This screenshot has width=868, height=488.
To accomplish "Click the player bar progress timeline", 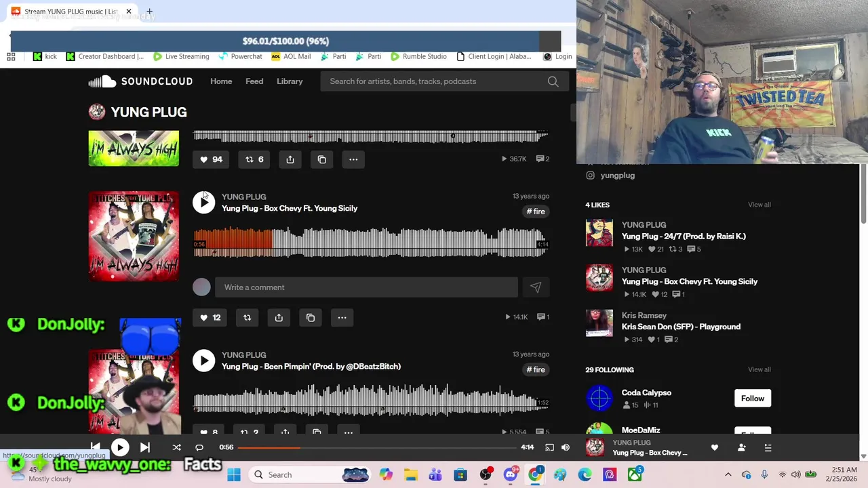I will click(x=377, y=447).
